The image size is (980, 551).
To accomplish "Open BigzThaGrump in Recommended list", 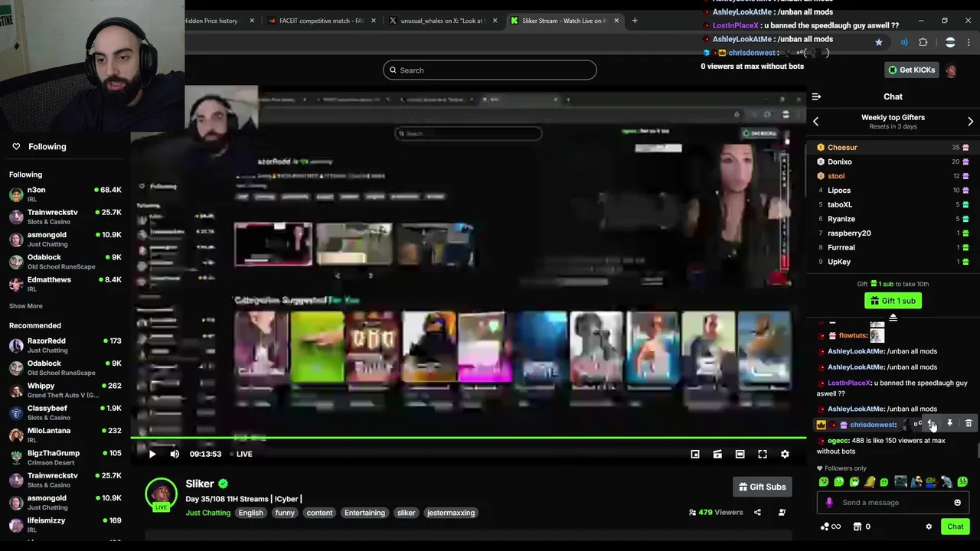I will pyautogui.click(x=65, y=457).
